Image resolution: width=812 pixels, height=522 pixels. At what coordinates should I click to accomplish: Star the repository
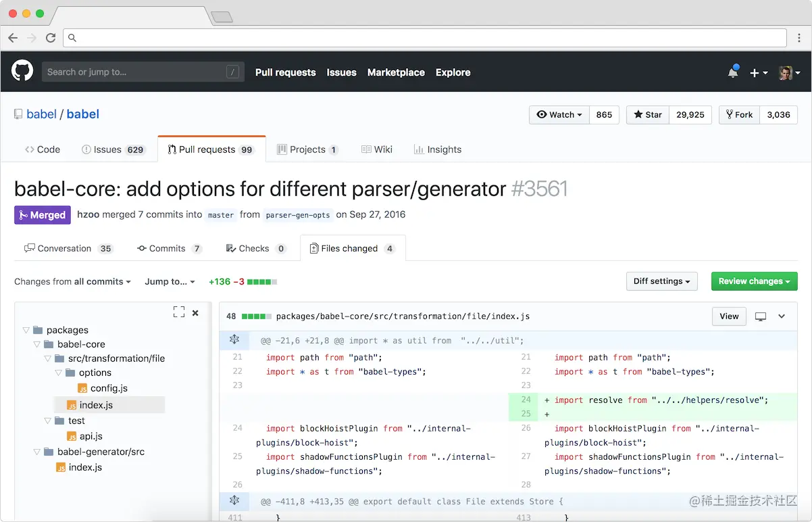648,115
